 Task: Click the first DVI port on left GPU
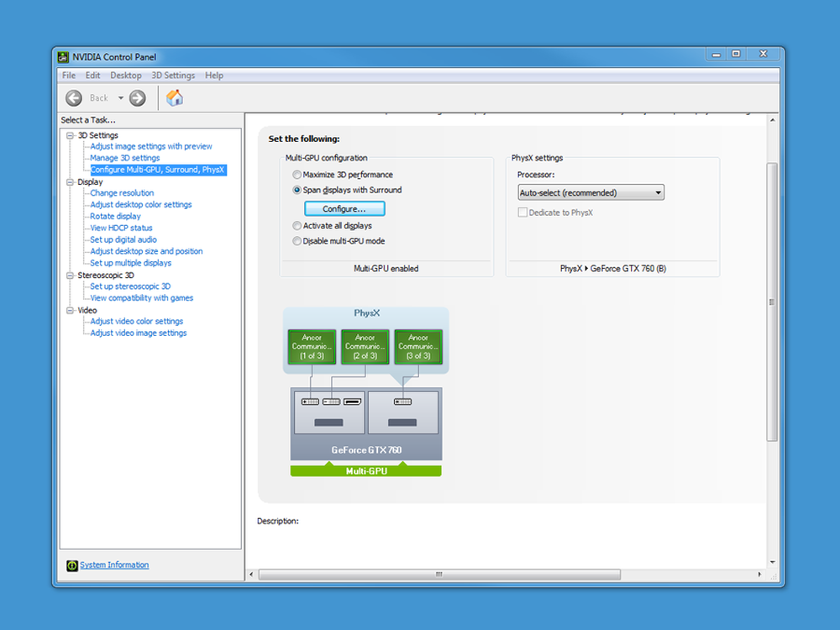(x=310, y=402)
